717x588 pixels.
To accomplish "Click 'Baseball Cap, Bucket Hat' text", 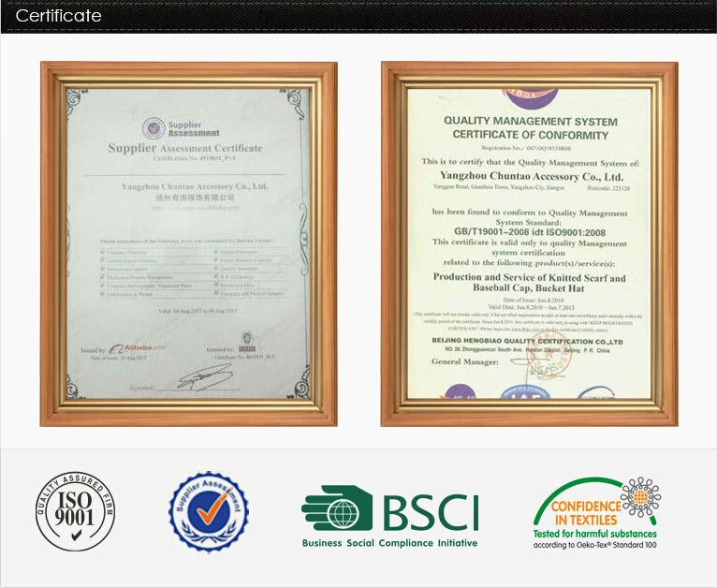I will point(528,288).
